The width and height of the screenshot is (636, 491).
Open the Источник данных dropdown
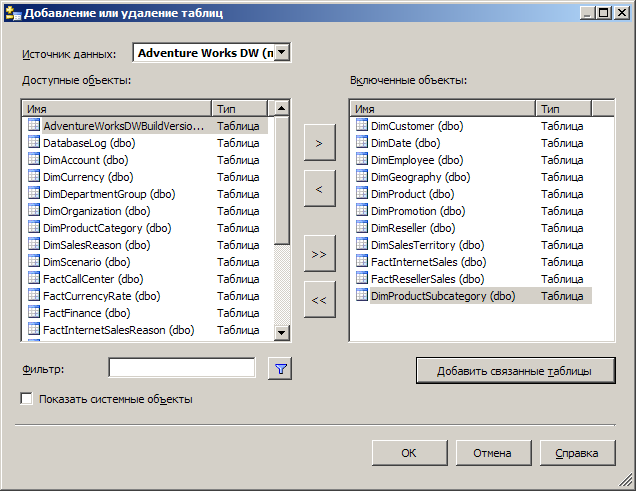click(282, 52)
